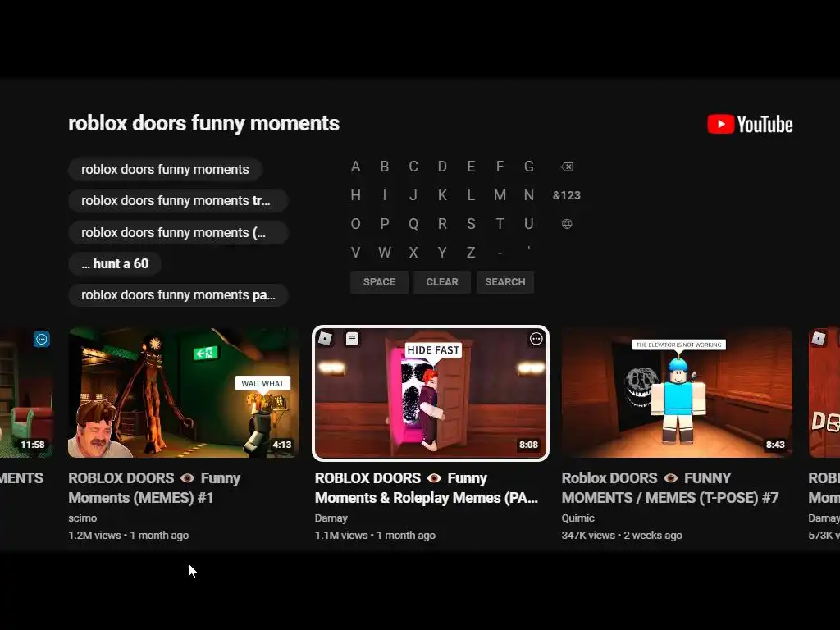Open title 'FUNNY MOMENTS / MEMES (T-POSE) #7'
Image resolution: width=840 pixels, height=630 pixels.
click(x=670, y=488)
